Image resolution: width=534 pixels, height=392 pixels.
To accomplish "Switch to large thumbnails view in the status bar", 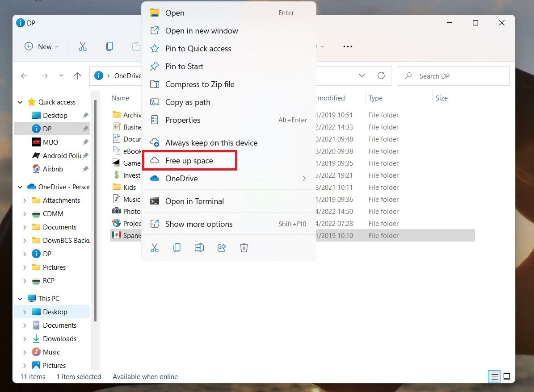I will pos(507,376).
